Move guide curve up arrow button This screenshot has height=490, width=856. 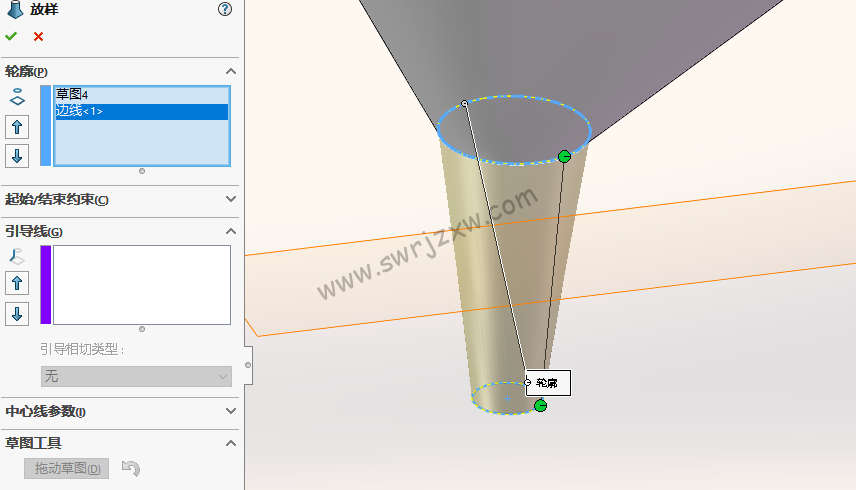point(17,283)
